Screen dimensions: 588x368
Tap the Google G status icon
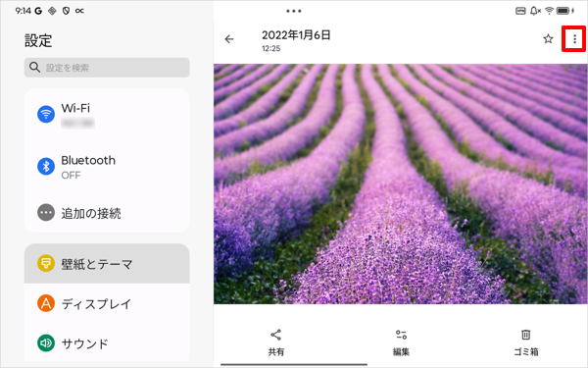pyautogui.click(x=38, y=11)
